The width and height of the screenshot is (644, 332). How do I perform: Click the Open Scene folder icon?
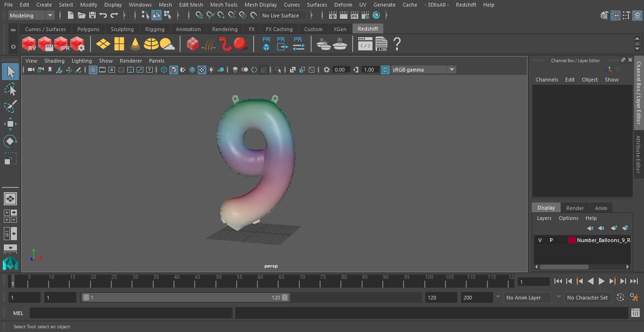(81, 16)
